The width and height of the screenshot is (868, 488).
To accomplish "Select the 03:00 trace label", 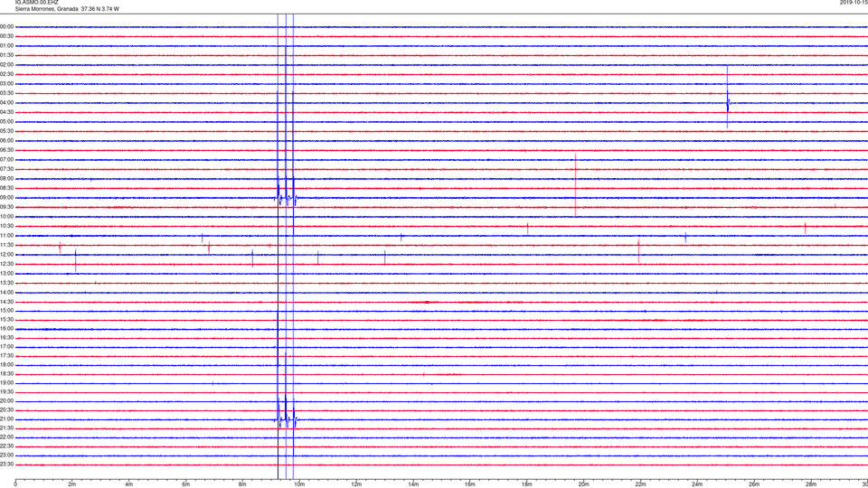I will pos(6,83).
